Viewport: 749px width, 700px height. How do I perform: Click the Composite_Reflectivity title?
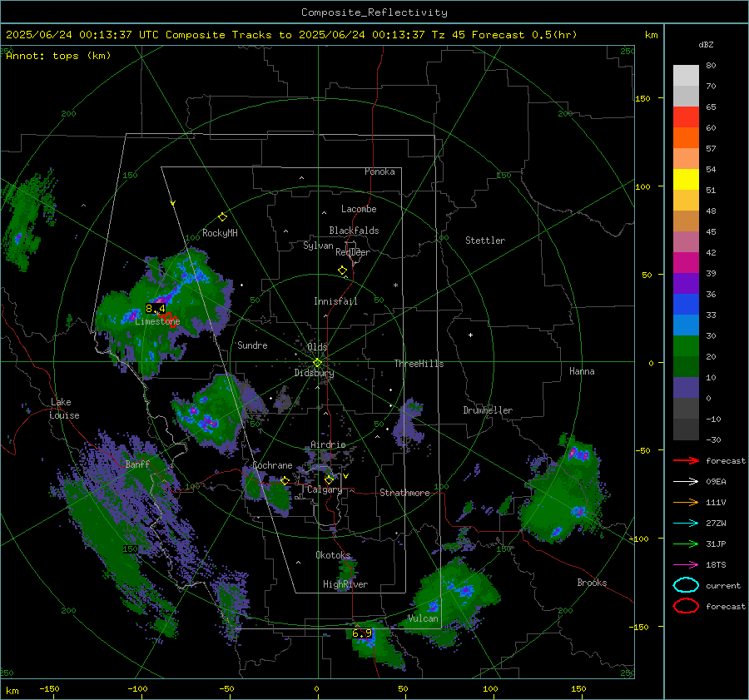click(374, 12)
